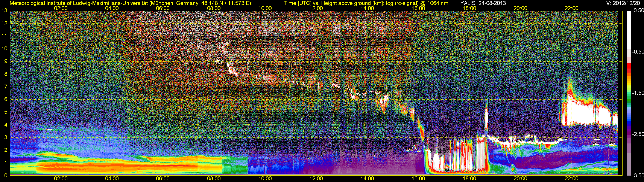The width and height of the screenshot is (644, 182).
Task: Click the '13.' height axis label
Action: [x=5, y=11]
